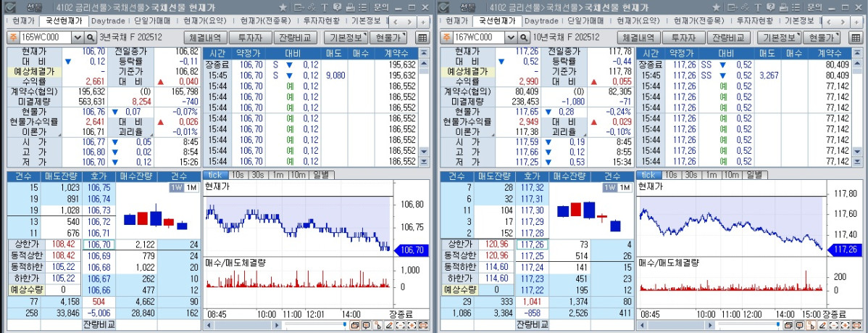Click 잔량비교 button at top of left window
The height and width of the screenshot is (333, 868).
coord(296,38)
